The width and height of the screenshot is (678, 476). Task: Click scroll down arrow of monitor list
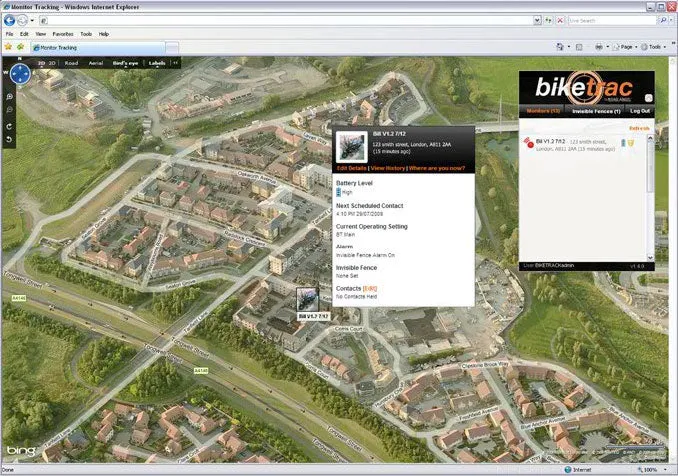click(x=650, y=257)
